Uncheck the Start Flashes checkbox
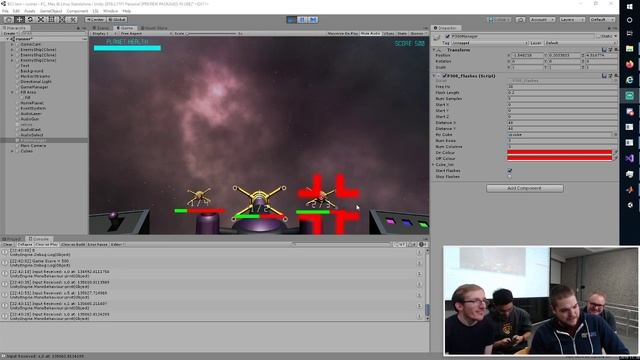Viewport: 640px width, 360px height. [510, 171]
